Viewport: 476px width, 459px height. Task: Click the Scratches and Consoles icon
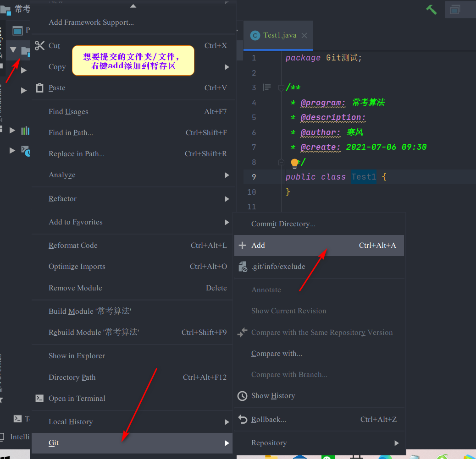point(25,151)
